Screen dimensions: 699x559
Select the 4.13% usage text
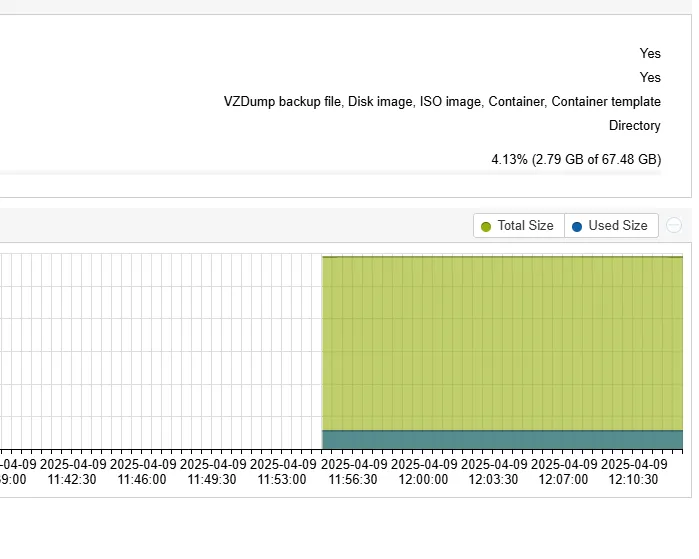[x=575, y=159]
